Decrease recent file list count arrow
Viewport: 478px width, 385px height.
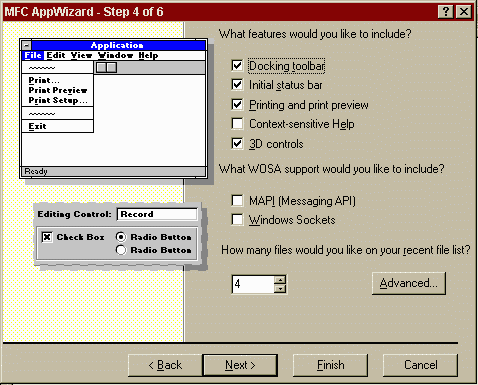coord(280,288)
